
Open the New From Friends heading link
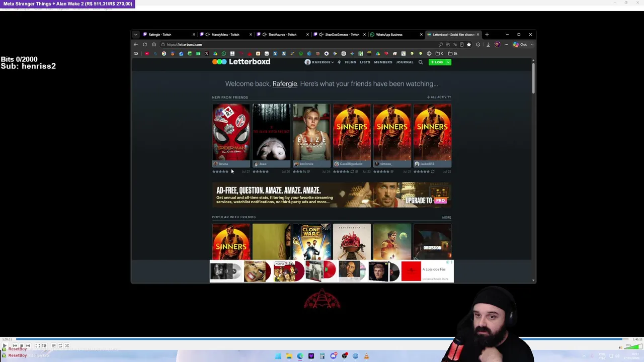point(230,97)
